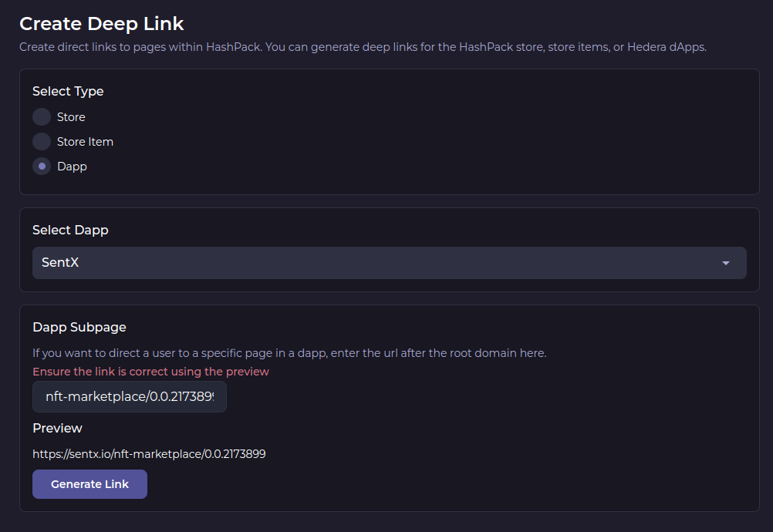Click the Select Dapp section heading
Viewport: 773px width, 532px height.
pyautogui.click(x=70, y=230)
